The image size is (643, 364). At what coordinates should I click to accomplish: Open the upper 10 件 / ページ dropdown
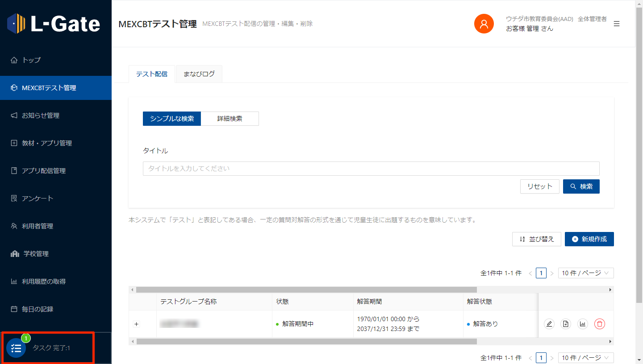[x=585, y=273]
